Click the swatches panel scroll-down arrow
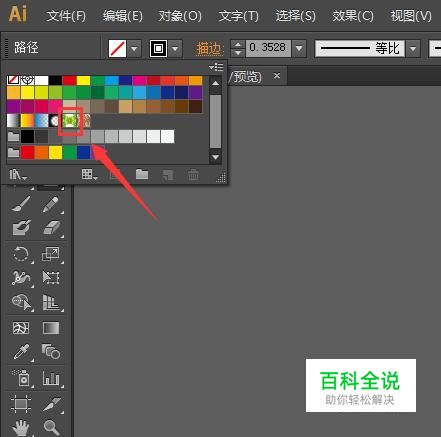Screen dimensions: 441x437 [x=216, y=157]
